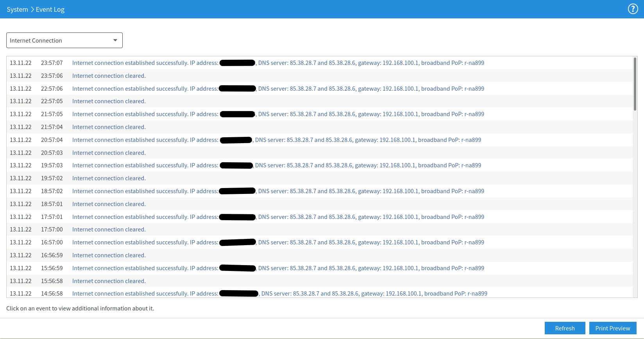The width and height of the screenshot is (644, 339).
Task: Open the connection established event at 21:57:05
Action: 320,114
